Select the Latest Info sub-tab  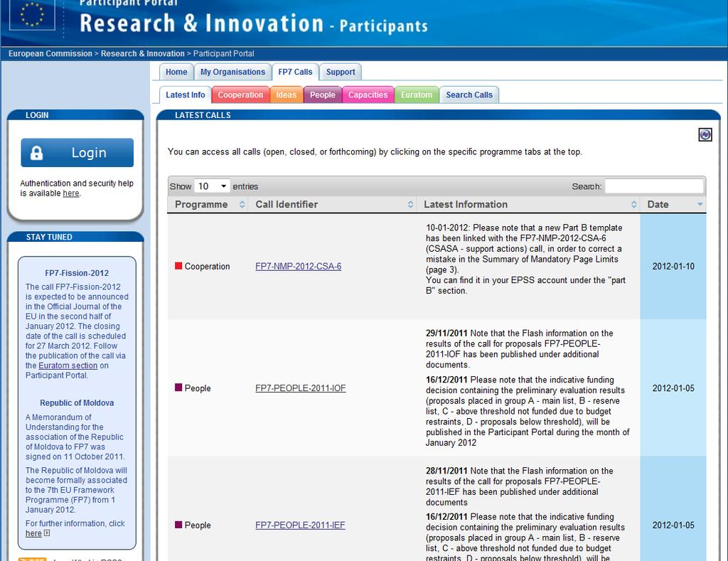pos(186,95)
